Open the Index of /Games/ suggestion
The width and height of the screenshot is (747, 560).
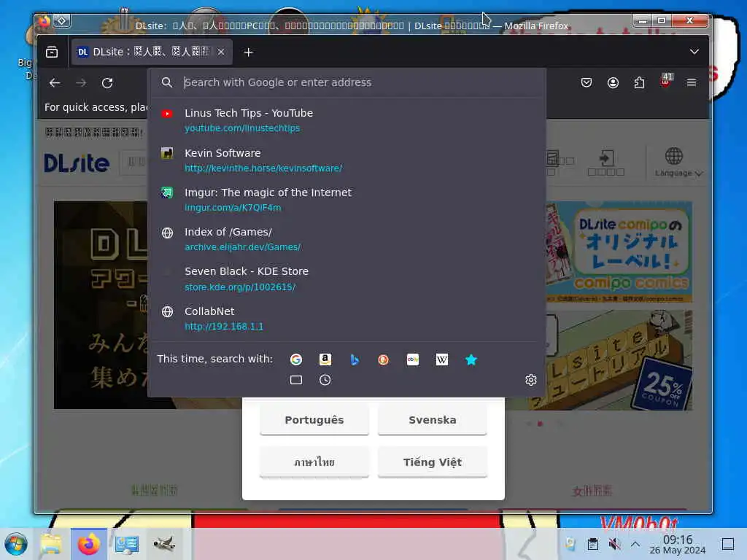tap(347, 239)
